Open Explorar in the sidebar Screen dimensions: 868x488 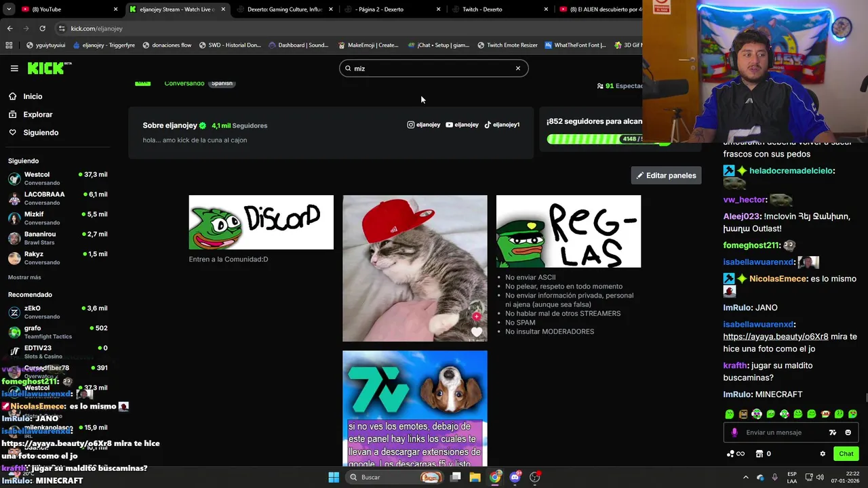pos(37,115)
